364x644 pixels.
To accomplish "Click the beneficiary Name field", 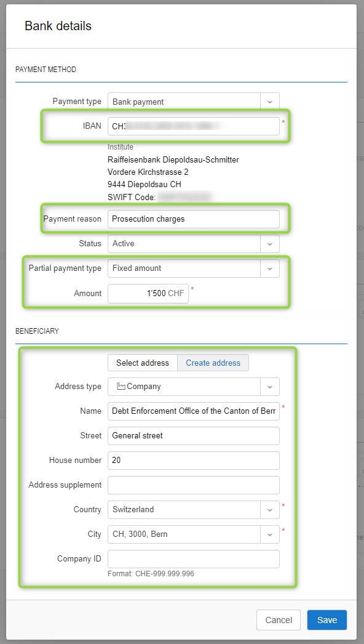I will point(194,411).
